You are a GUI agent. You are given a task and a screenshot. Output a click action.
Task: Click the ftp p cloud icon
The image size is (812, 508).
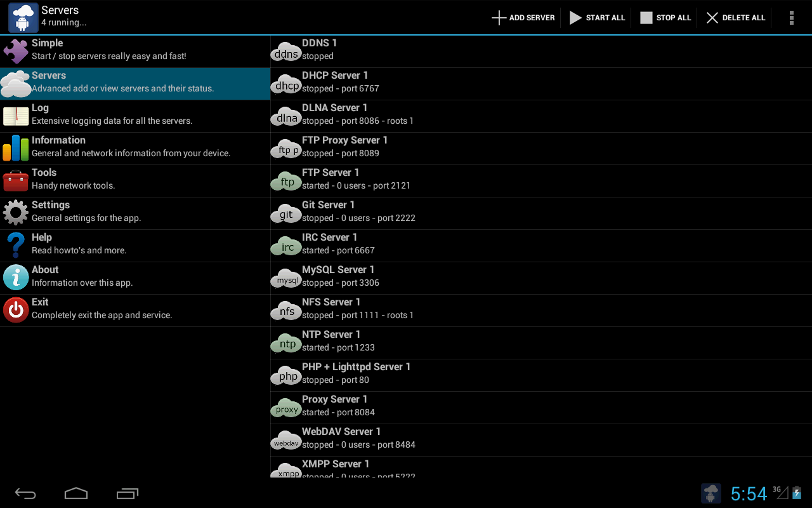point(286,150)
